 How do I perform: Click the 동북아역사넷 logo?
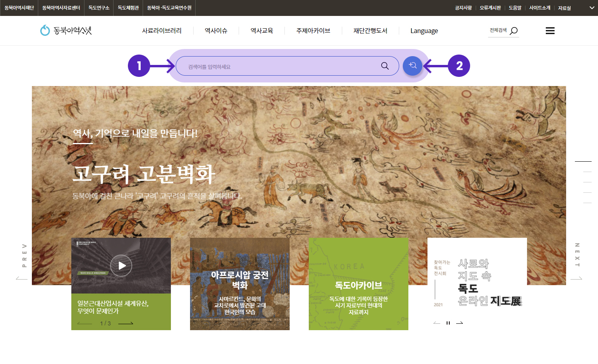click(66, 30)
